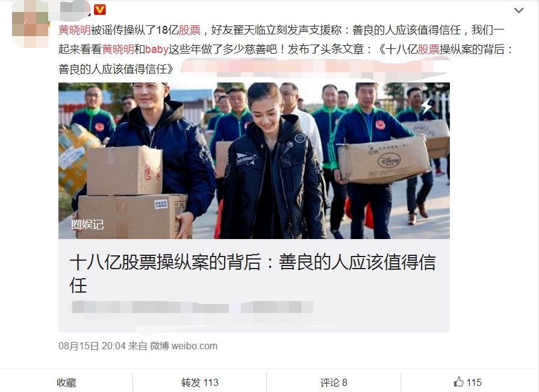Open the charity article photo
539x392 pixels.
pyautogui.click(x=254, y=160)
